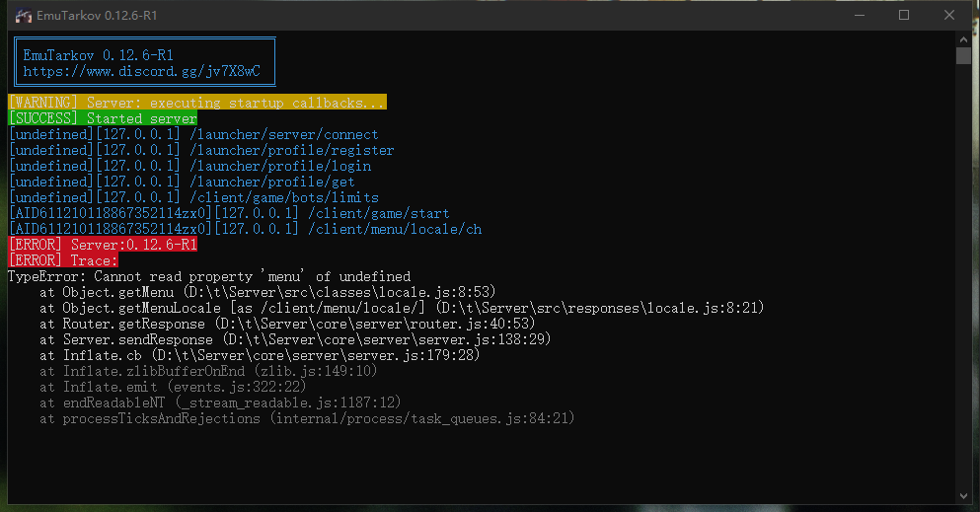Click the scrollbar up arrow
The image size is (980, 512).
[963, 38]
